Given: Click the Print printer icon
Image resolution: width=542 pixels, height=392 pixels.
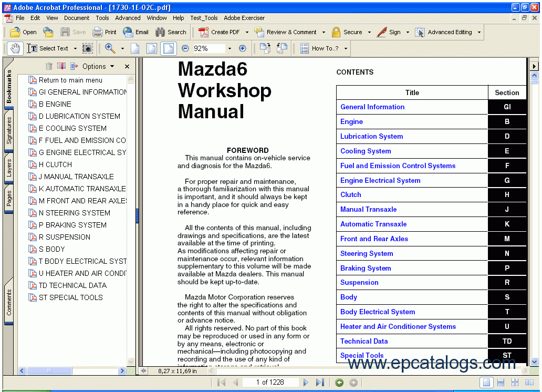Looking at the screenshot, I should tap(98, 32).
